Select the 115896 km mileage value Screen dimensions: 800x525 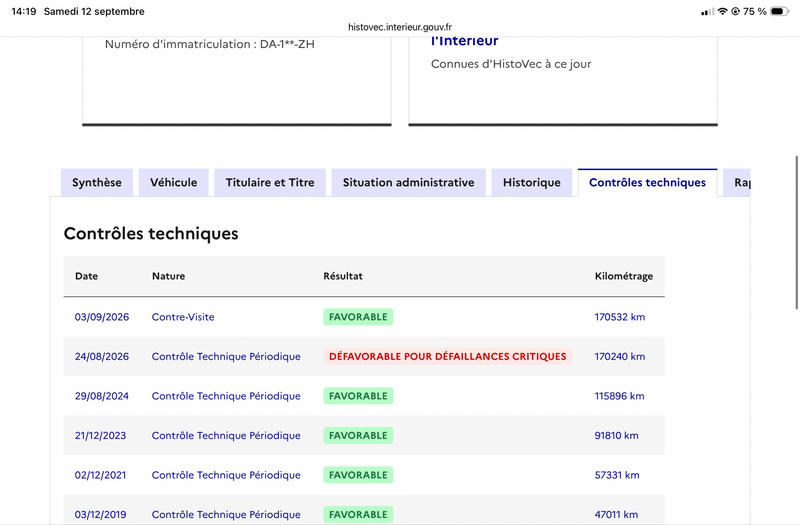click(619, 396)
